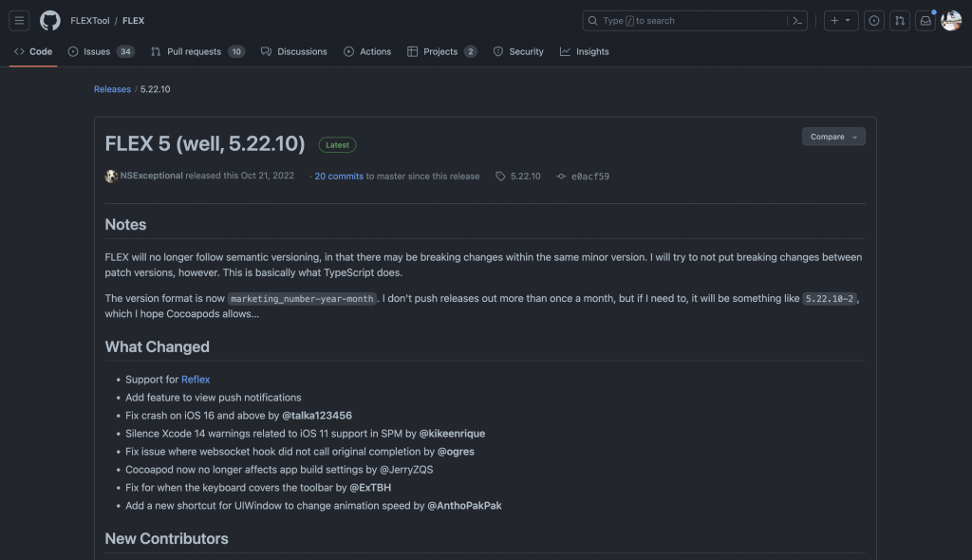This screenshot has width=972, height=560.
Task: Click the Latest release badge
Action: 337,144
